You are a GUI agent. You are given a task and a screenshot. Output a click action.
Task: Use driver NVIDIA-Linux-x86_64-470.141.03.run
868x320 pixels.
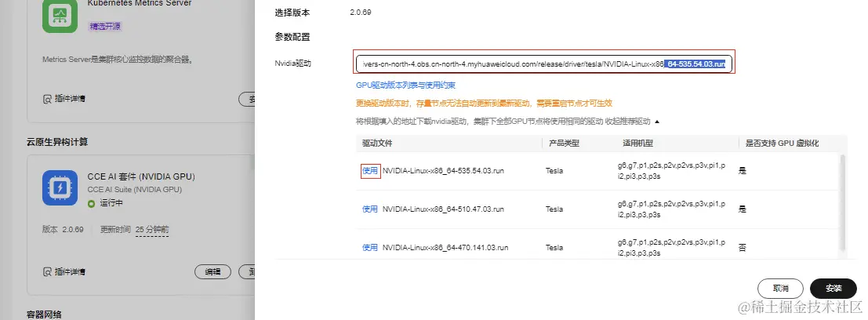click(x=370, y=248)
